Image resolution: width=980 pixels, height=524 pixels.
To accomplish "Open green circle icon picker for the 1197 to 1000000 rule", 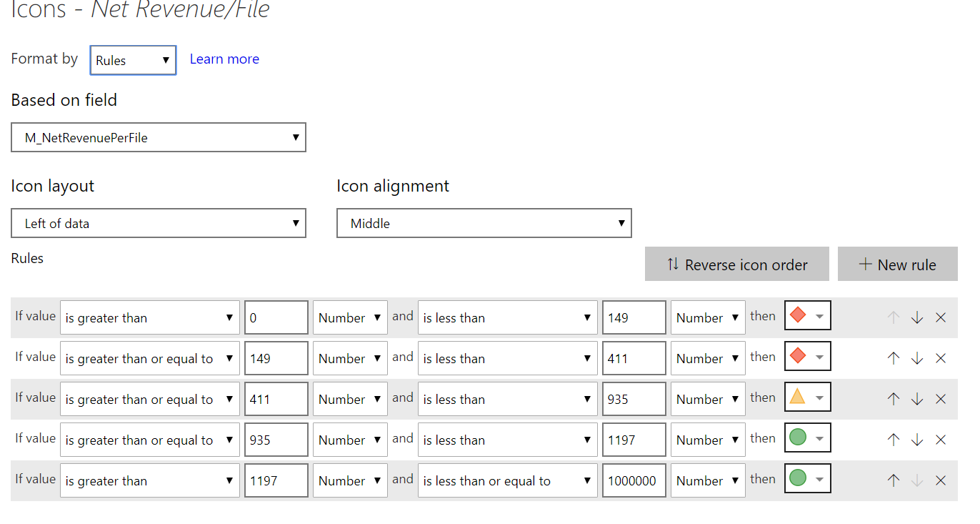I will coord(808,478).
